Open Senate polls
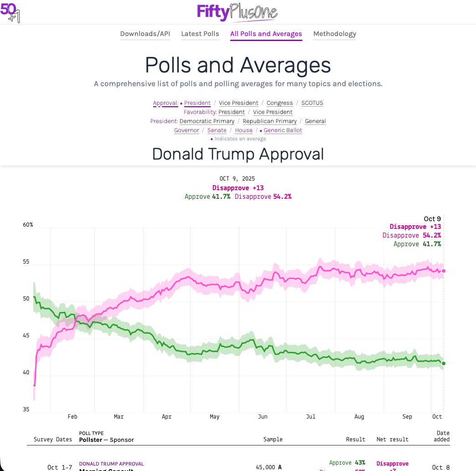This screenshot has width=476, height=471. coord(217,130)
